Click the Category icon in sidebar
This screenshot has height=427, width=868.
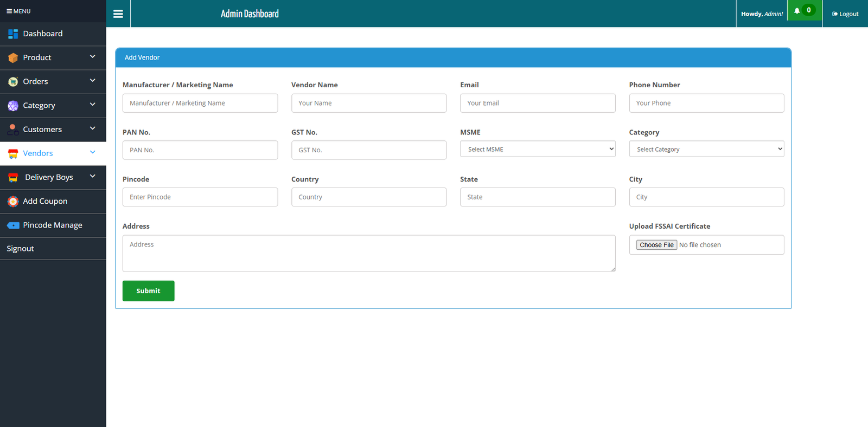[x=13, y=106]
